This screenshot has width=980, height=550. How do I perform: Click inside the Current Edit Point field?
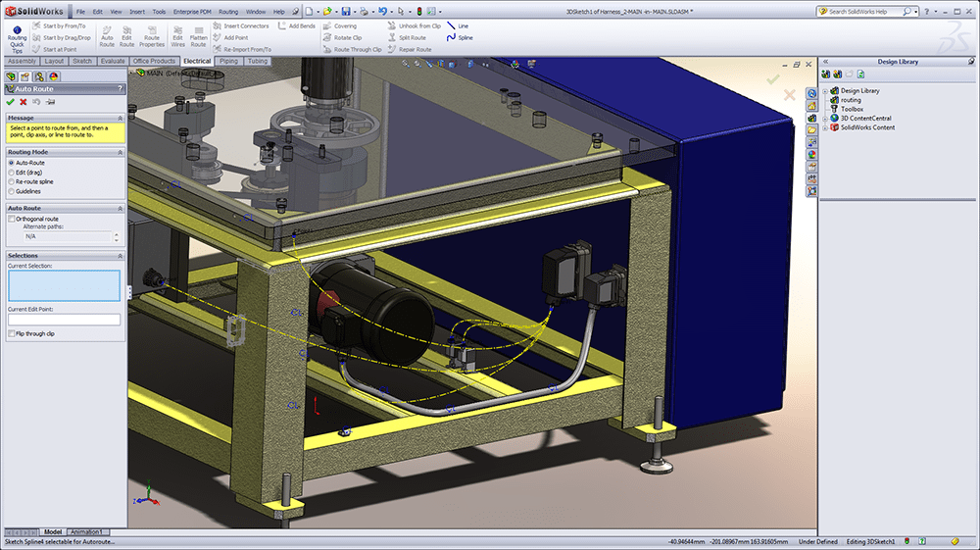(x=64, y=320)
